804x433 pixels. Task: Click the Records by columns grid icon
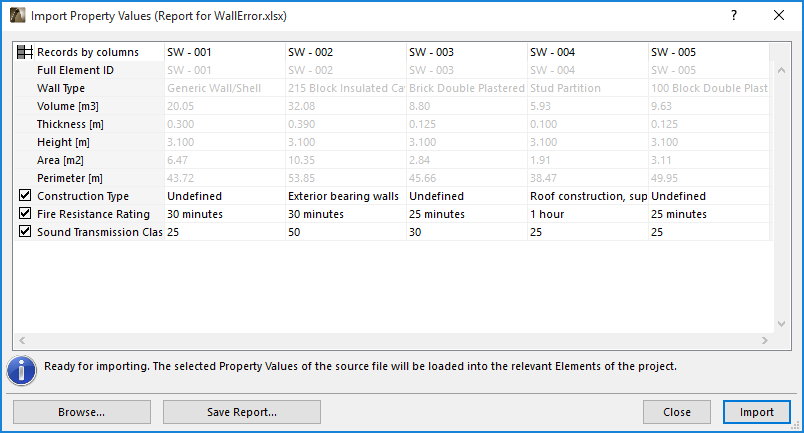(26, 52)
